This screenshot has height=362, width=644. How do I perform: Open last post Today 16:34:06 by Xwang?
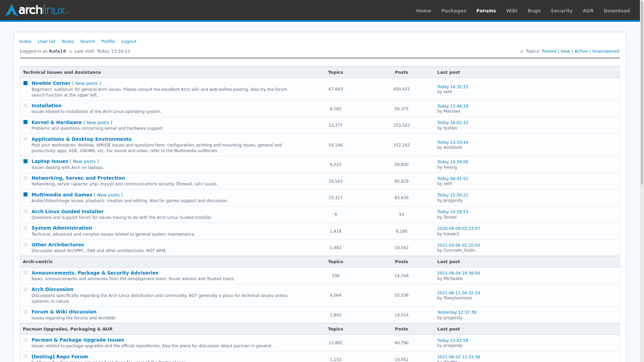(x=452, y=162)
